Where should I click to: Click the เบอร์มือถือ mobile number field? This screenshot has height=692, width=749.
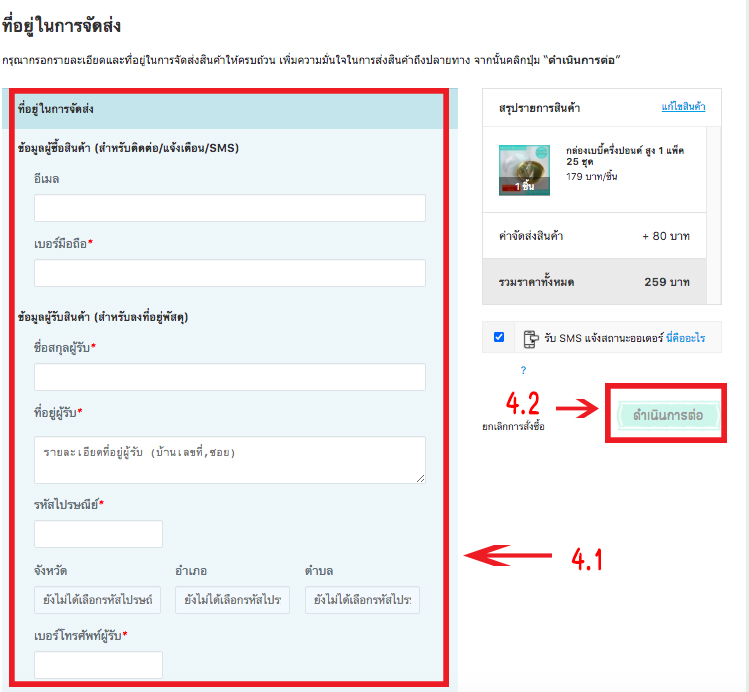[229, 273]
